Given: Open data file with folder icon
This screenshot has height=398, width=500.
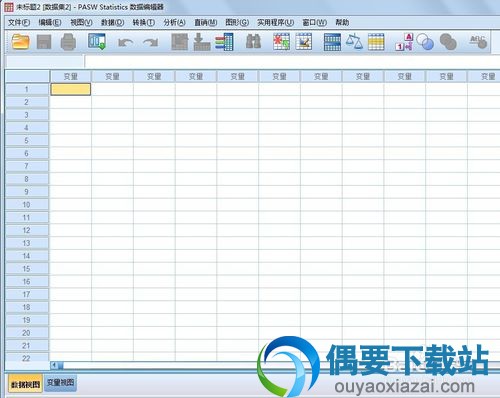Looking at the screenshot, I should click(20, 42).
